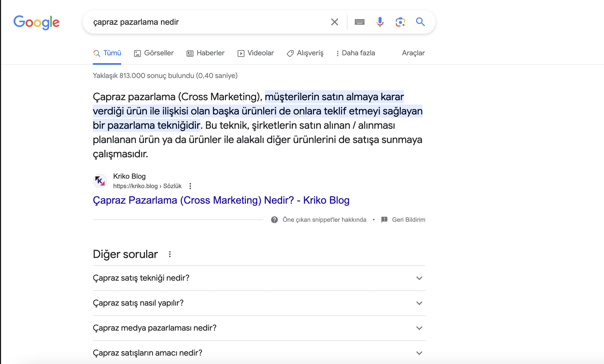This screenshot has width=604, height=364.
Task: Switch to the Görseller tab
Action: click(154, 53)
